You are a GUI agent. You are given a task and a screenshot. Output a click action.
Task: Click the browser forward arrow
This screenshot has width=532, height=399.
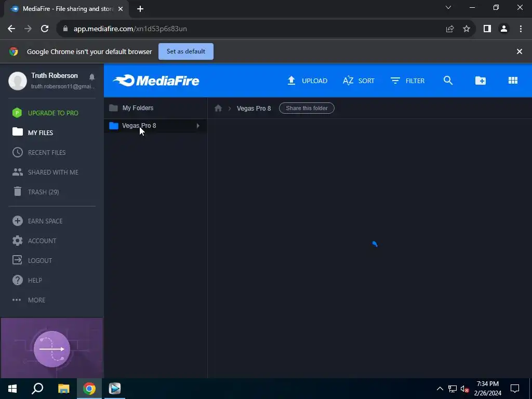pos(28,29)
